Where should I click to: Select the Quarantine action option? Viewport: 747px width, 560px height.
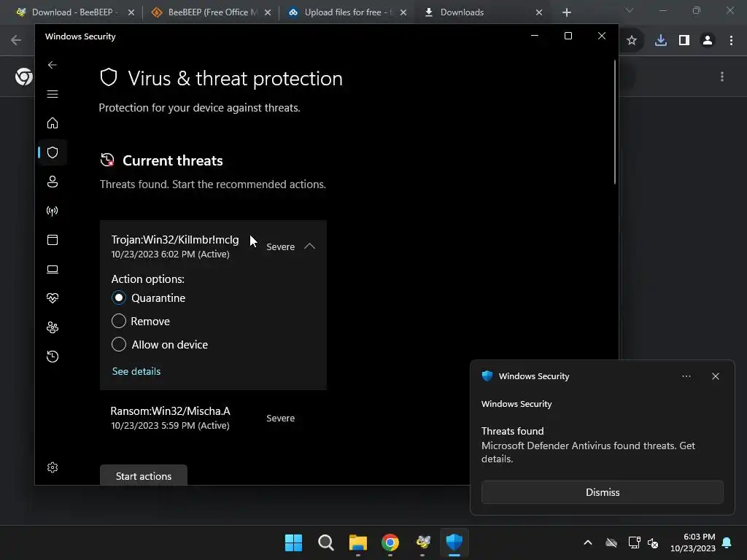point(119,297)
